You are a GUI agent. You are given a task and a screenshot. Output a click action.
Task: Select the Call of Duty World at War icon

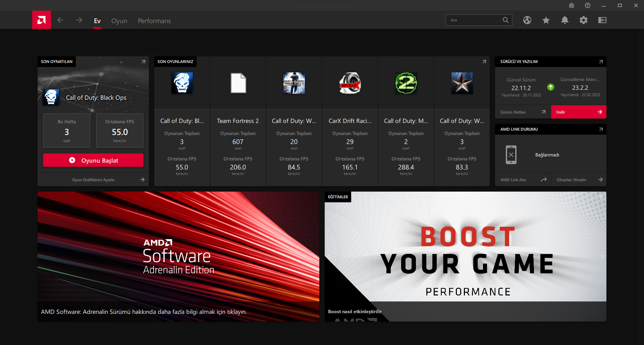point(294,83)
